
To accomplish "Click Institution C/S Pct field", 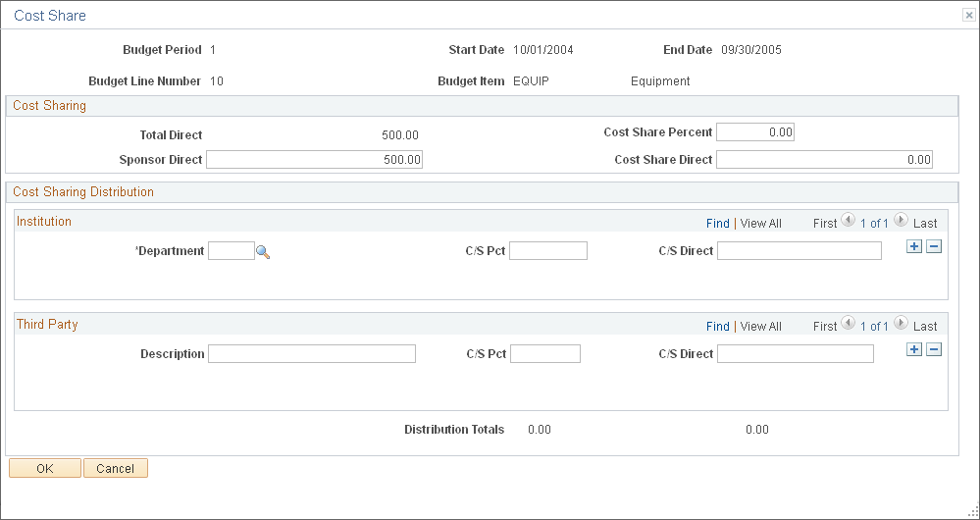I will click(548, 250).
